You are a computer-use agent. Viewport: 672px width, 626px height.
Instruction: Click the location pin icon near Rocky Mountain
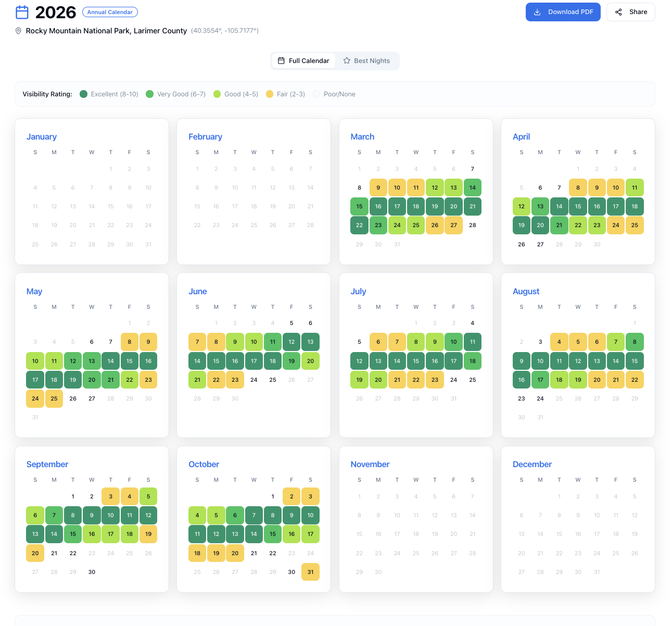pos(18,31)
